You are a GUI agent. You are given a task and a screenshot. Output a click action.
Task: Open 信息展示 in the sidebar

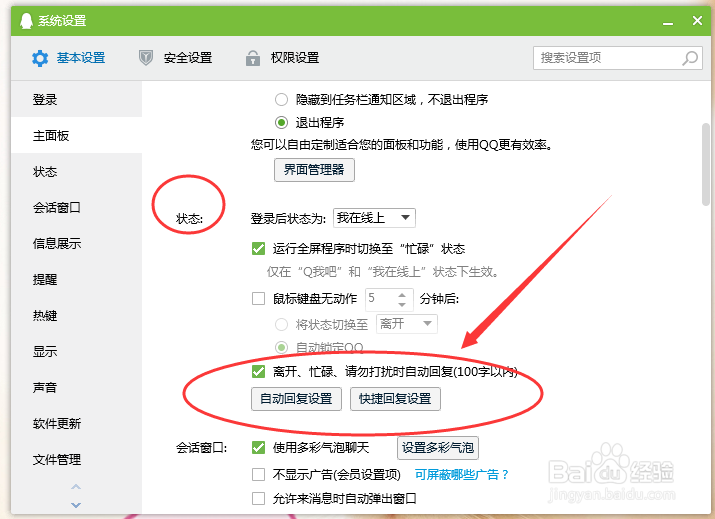point(76,244)
